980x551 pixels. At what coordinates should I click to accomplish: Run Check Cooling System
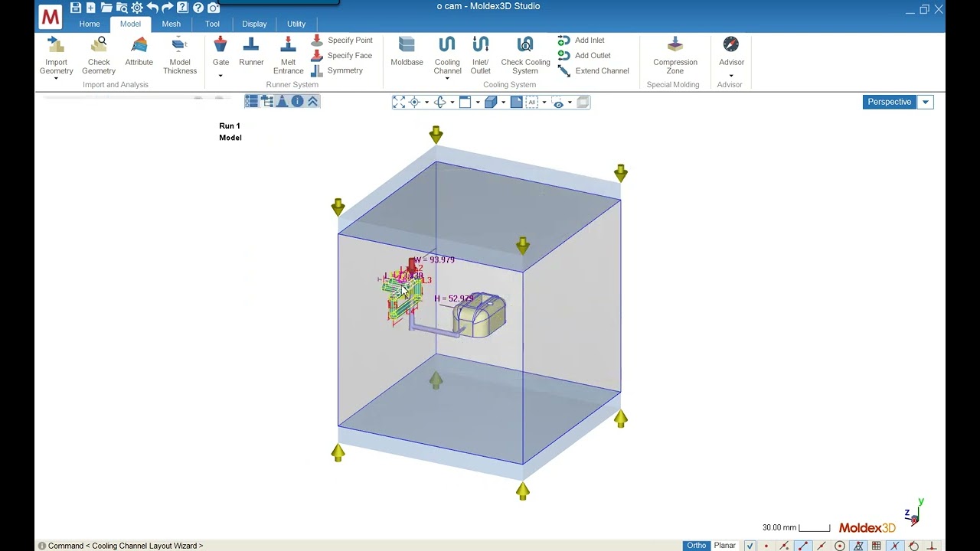click(525, 55)
